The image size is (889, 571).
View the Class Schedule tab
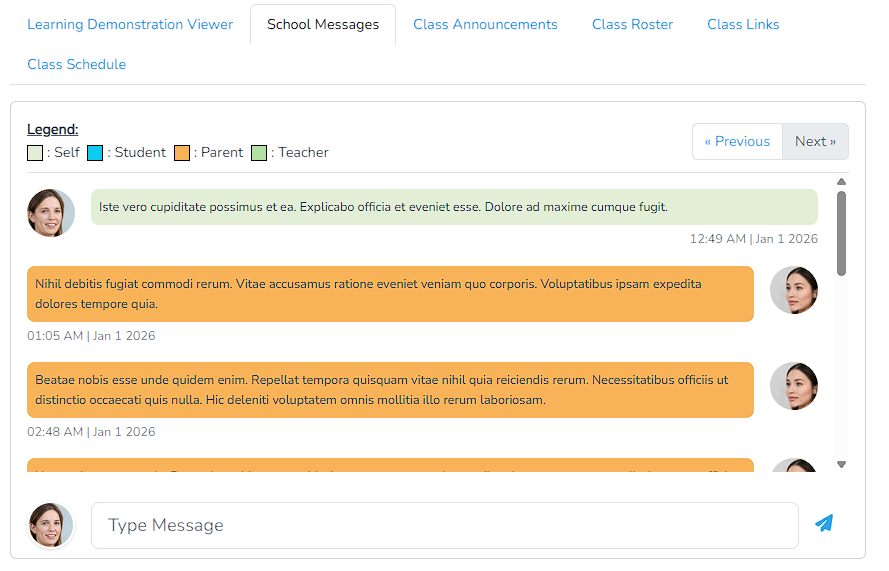click(77, 64)
